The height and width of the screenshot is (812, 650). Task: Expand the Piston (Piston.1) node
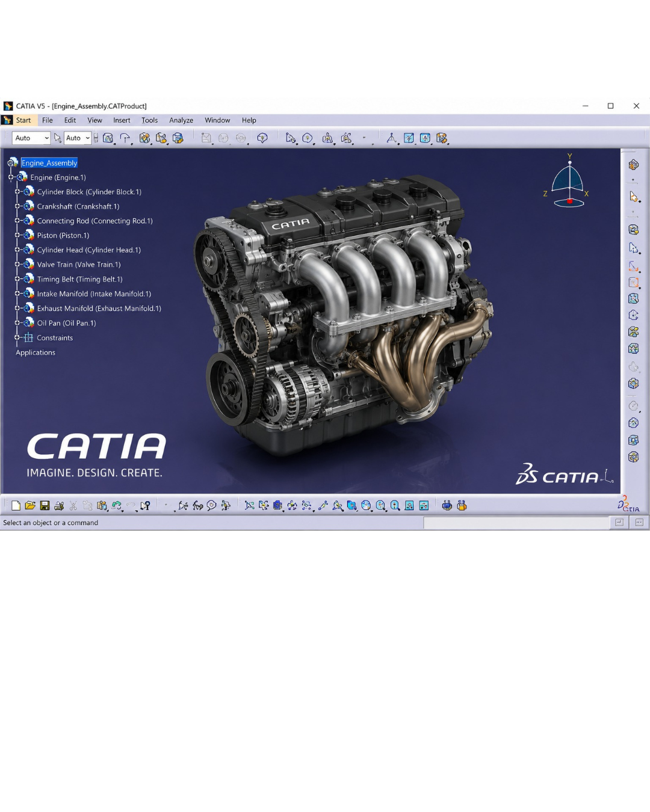(x=17, y=235)
